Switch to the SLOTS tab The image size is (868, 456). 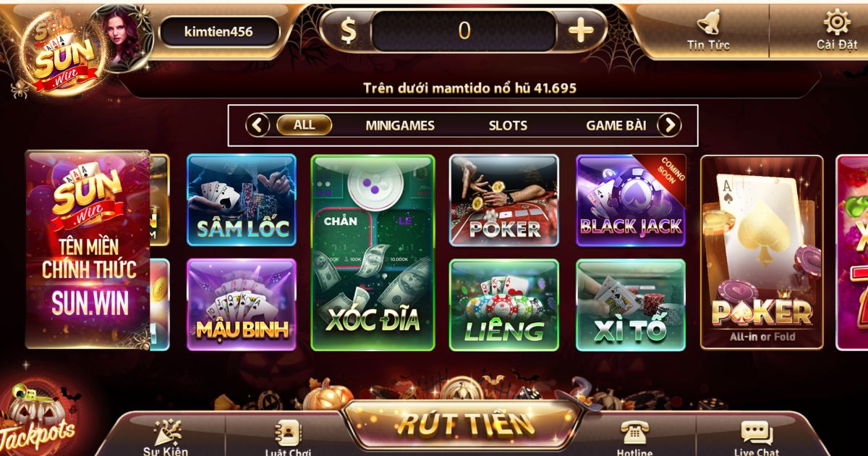pyautogui.click(x=508, y=125)
